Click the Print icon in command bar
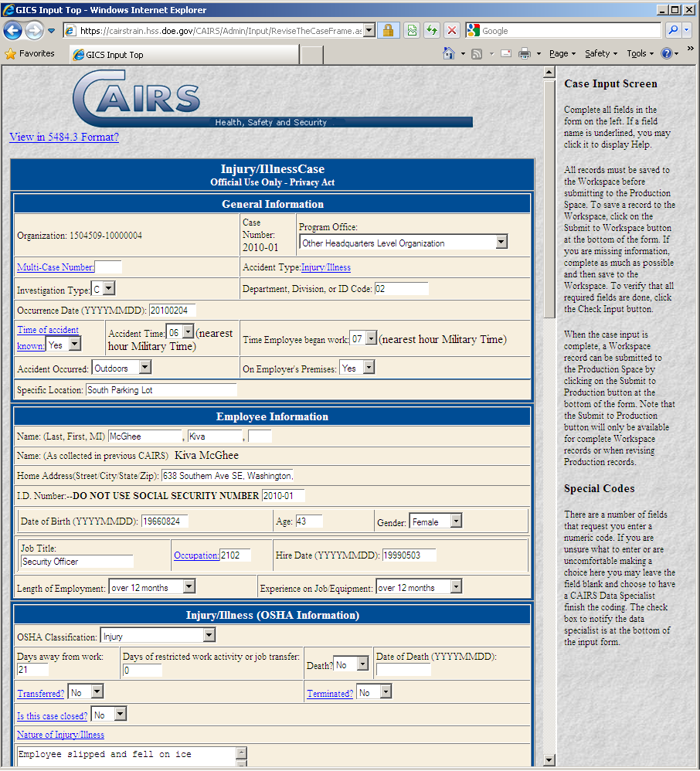This screenshot has width=700, height=771. (x=525, y=53)
